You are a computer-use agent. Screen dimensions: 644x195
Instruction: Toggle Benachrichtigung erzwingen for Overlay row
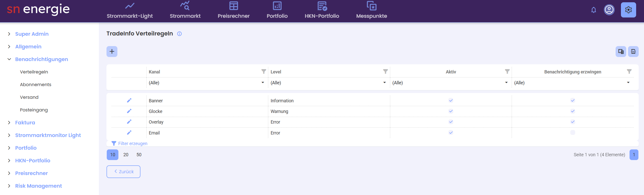pos(573,122)
